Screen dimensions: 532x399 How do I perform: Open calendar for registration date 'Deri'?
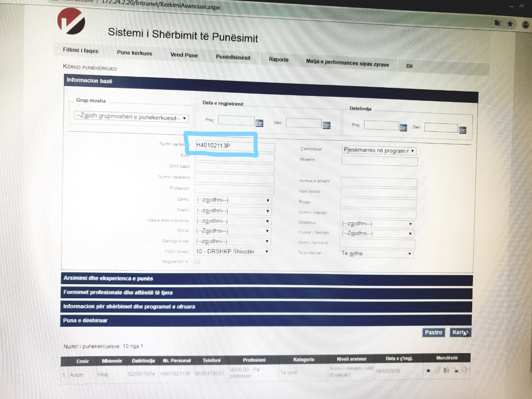[327, 125]
